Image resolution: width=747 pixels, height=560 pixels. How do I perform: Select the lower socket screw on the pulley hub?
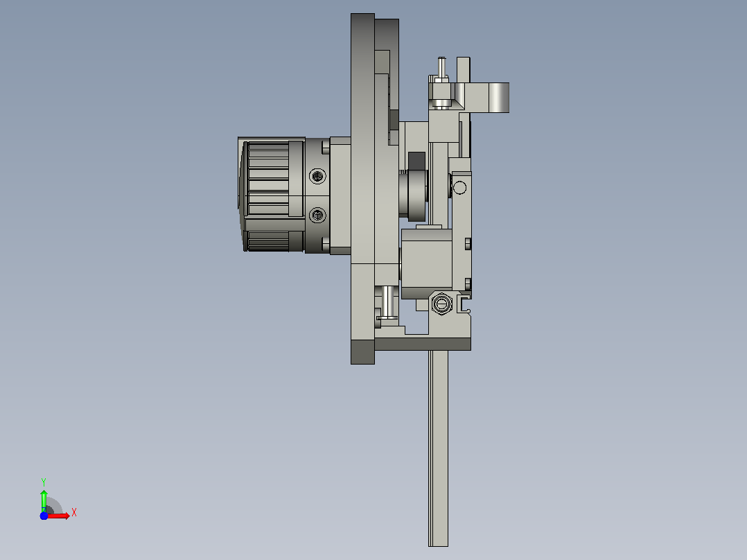pos(318,216)
